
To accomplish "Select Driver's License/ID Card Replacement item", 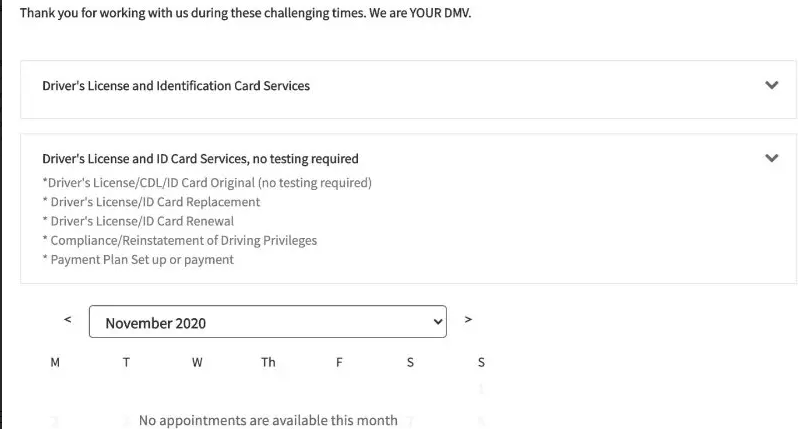I will click(x=151, y=202).
